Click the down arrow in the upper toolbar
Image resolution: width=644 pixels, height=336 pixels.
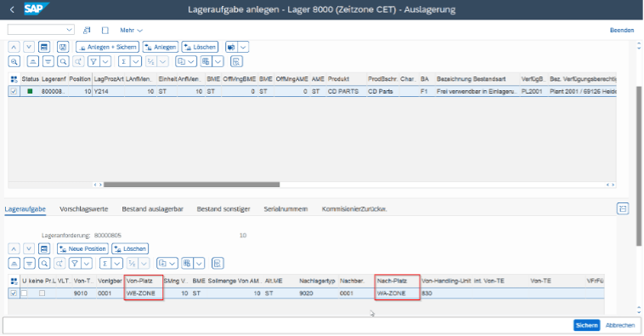pyautogui.click(x=29, y=47)
